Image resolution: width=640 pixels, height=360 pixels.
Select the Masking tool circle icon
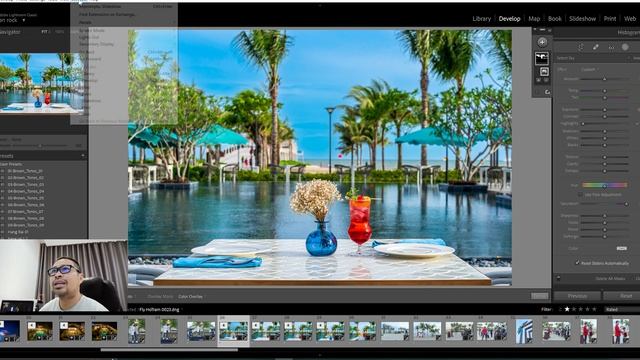pos(625,47)
